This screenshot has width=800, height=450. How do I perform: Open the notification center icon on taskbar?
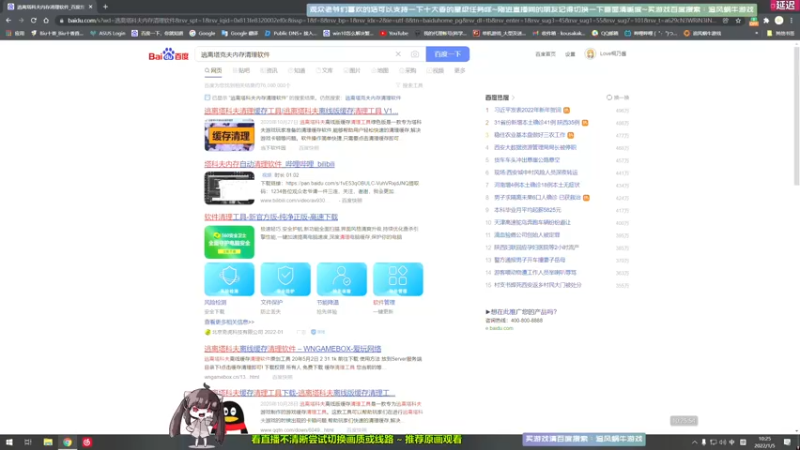[x=788, y=442]
